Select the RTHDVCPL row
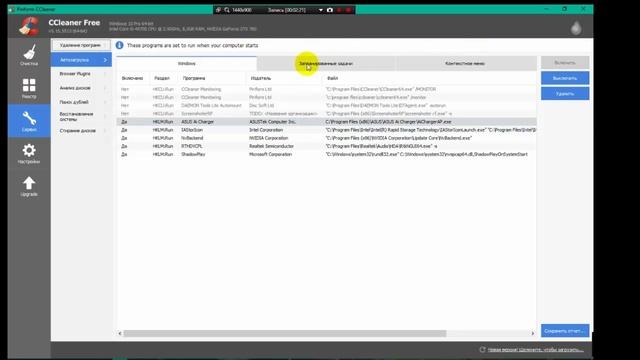640x360 pixels. pos(327,146)
